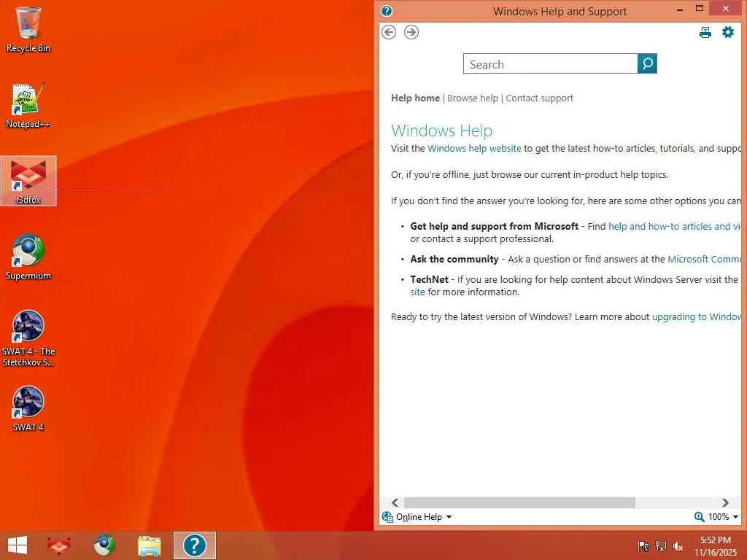The width and height of the screenshot is (747, 560).
Task: Print the help page
Action: point(705,32)
